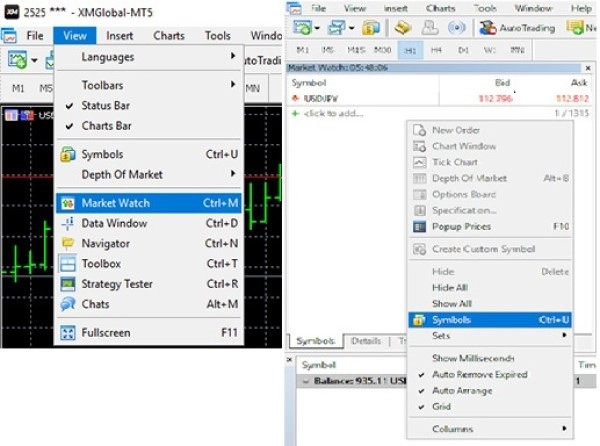Click Symbols icon in left View menu
Screen dimensions: 600x446
coord(68,155)
